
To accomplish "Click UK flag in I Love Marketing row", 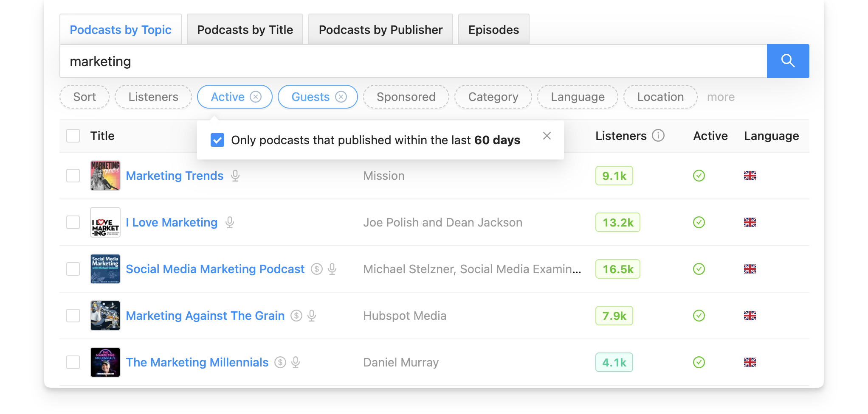I will (x=750, y=222).
